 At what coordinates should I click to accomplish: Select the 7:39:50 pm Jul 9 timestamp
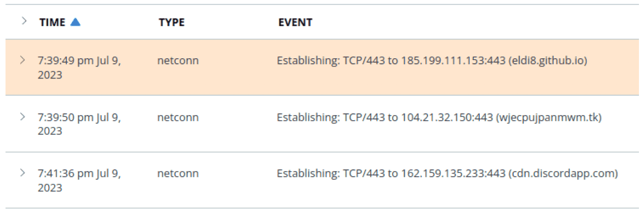[79, 124]
